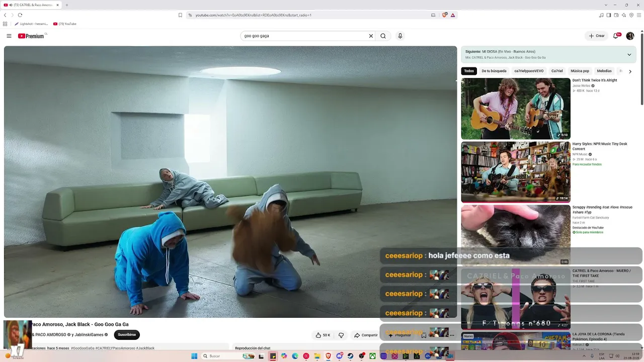
Task: Open 'Harry Styles: NPR Music Tiny Desk Concert' title
Action: click(600, 146)
